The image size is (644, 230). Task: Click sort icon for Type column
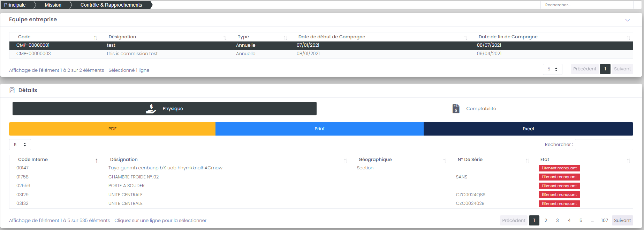coord(285,38)
